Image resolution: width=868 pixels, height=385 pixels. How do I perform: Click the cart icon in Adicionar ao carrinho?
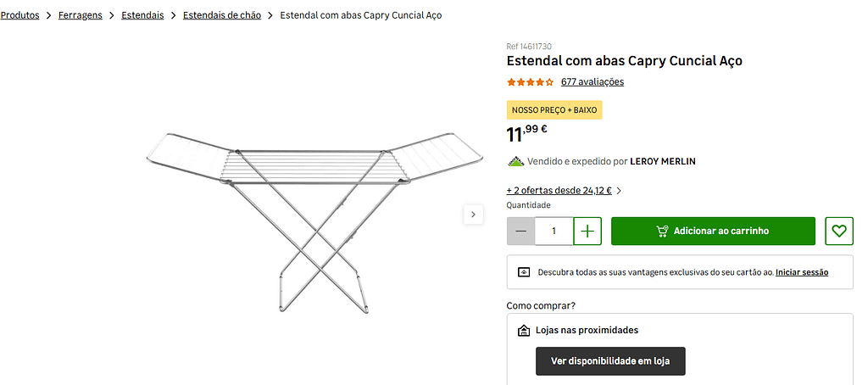pos(663,231)
